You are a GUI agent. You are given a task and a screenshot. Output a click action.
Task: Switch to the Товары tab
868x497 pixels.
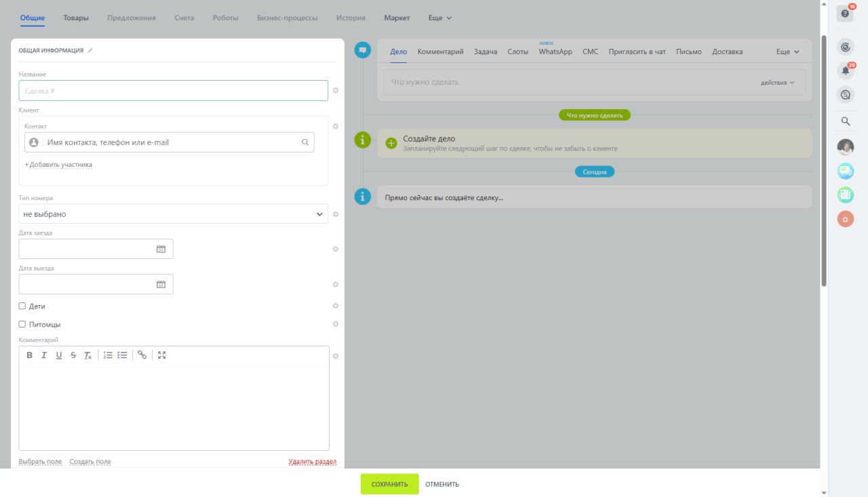(76, 18)
